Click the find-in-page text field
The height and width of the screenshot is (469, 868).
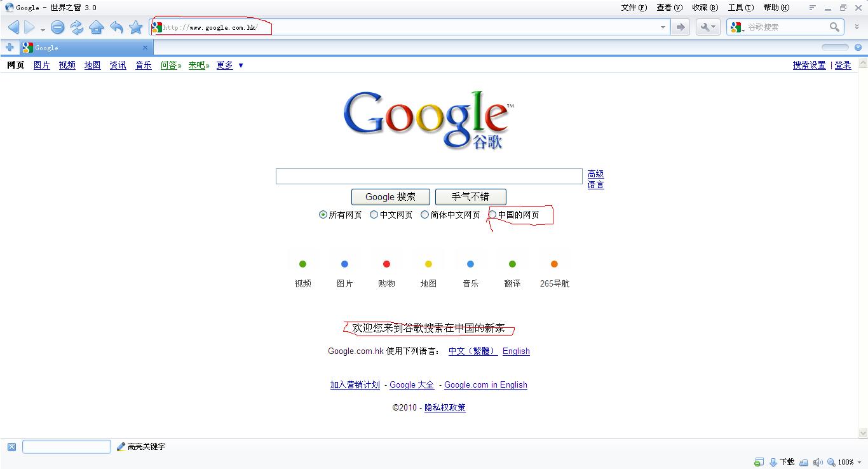67,447
